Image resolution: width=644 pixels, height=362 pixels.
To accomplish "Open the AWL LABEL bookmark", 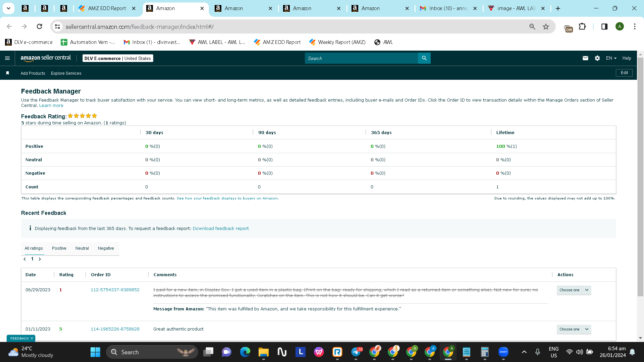I will click(217, 42).
